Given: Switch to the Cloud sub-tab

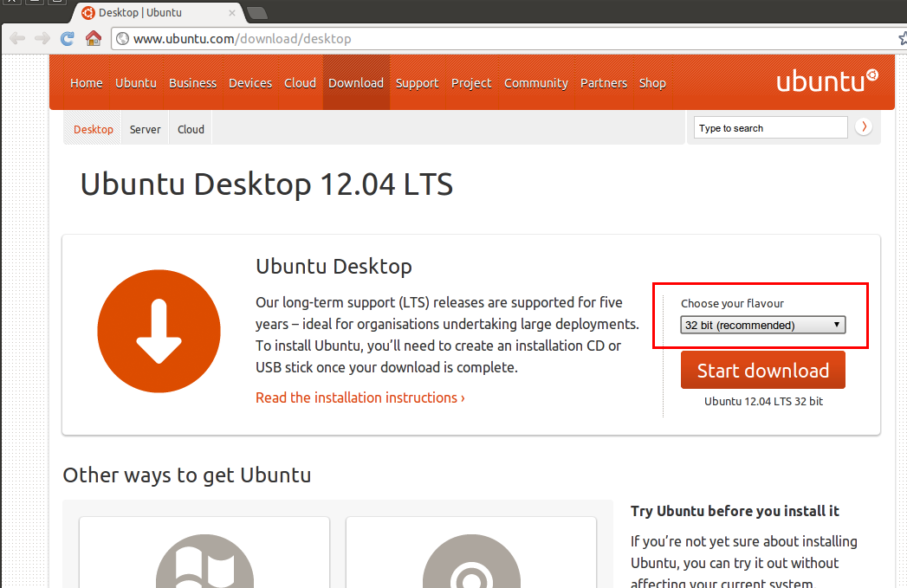Looking at the screenshot, I should pyautogui.click(x=191, y=129).
